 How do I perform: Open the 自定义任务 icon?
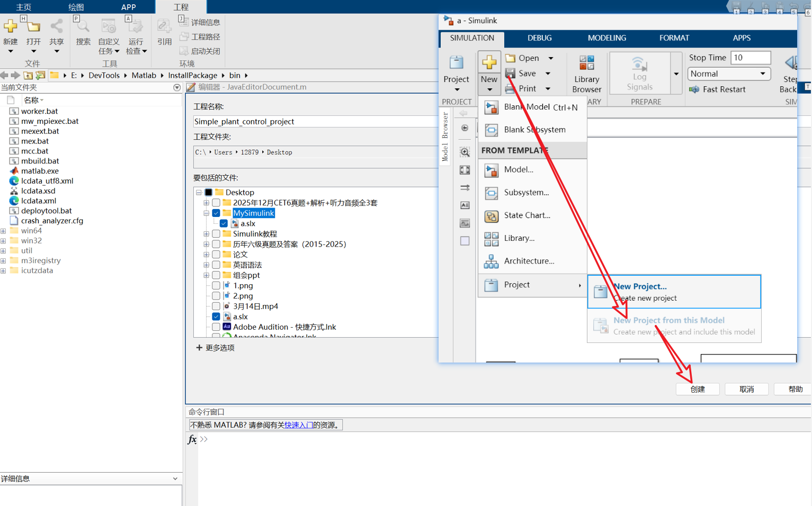pos(109,26)
